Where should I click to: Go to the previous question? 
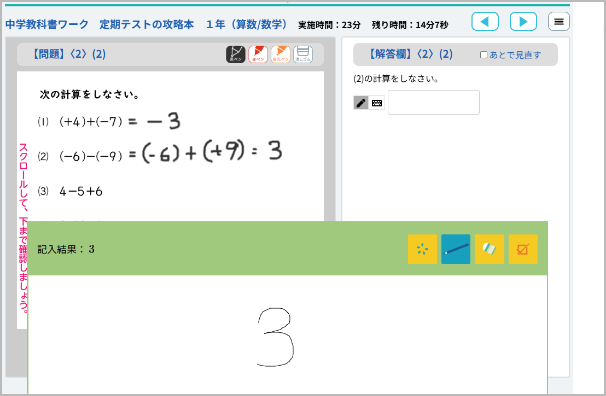[485, 22]
